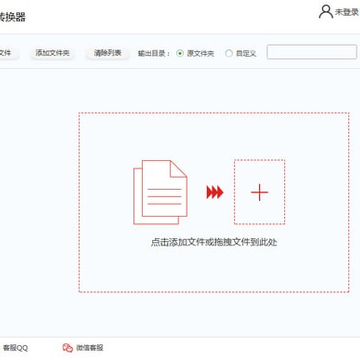Click the stacked documents icon
The image size is (360, 360).
pos(160,192)
